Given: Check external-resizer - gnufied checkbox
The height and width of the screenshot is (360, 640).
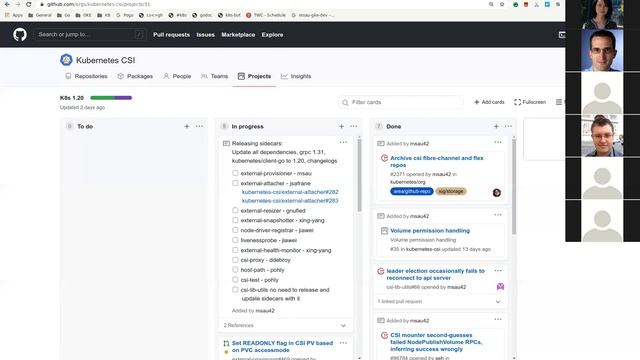Looking at the screenshot, I should (235, 210).
